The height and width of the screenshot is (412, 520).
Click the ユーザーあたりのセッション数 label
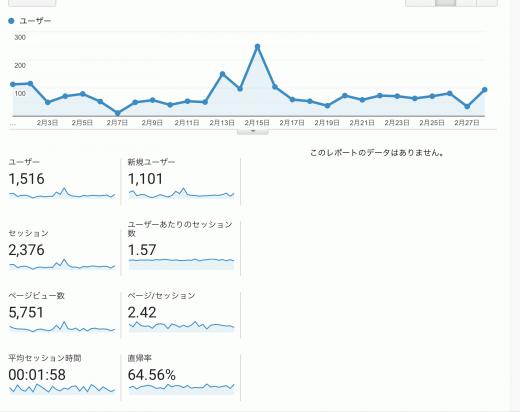pyautogui.click(x=180, y=229)
